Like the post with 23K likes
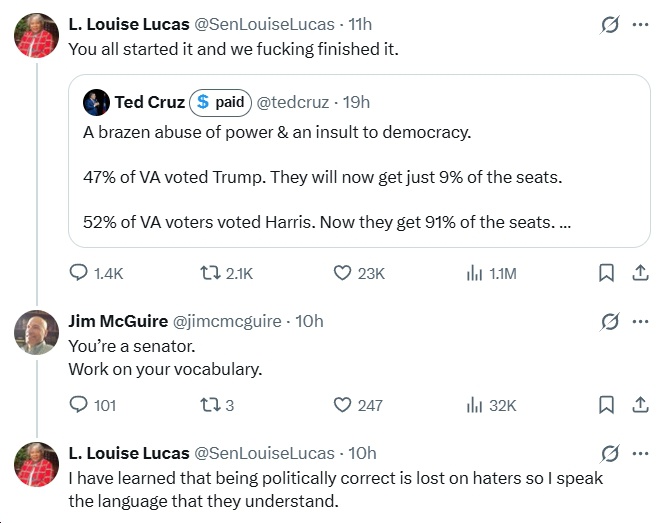Image resolution: width=668 pixels, height=523 pixels. [x=343, y=273]
